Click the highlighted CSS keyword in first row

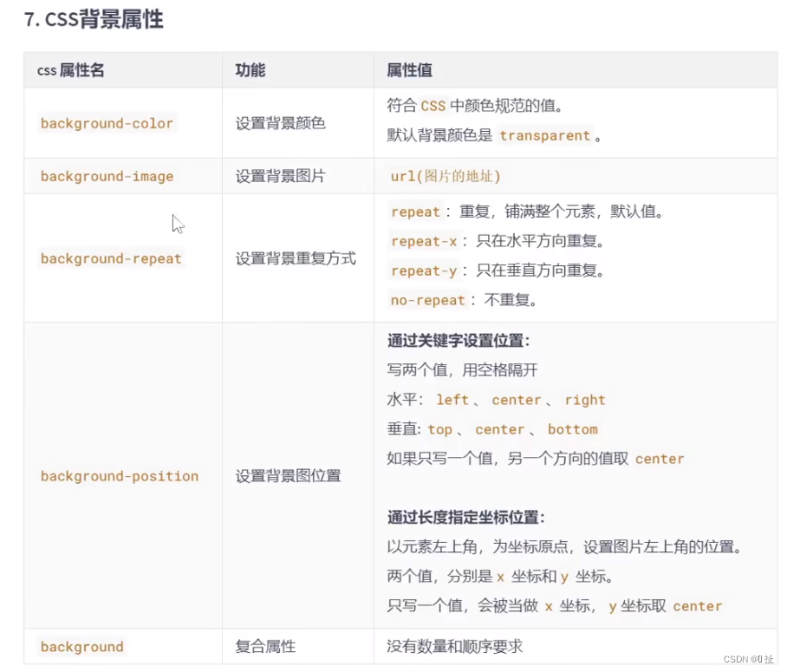tap(433, 106)
